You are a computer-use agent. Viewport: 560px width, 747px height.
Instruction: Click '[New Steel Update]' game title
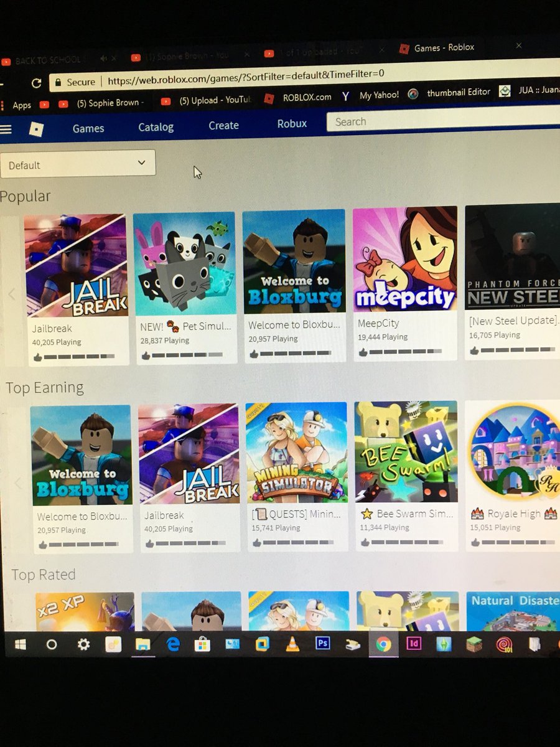point(514,320)
